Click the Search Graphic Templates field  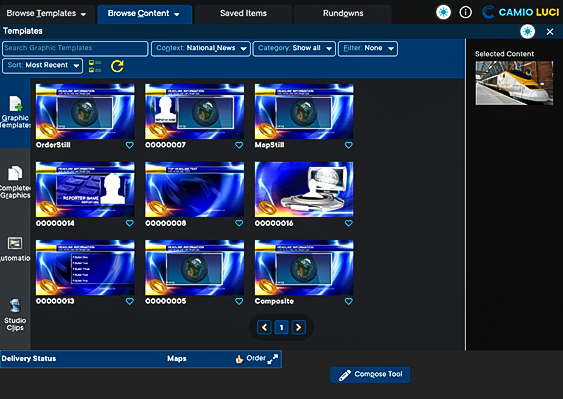75,48
